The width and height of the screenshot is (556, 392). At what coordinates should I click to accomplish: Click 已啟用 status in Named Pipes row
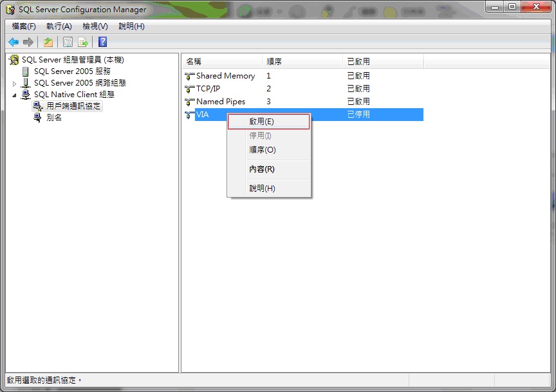[358, 102]
